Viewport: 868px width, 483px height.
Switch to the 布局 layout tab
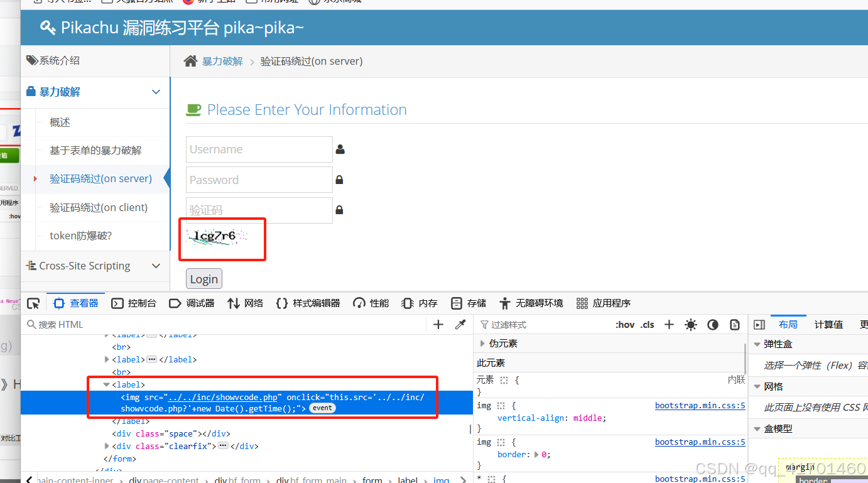[788, 325]
